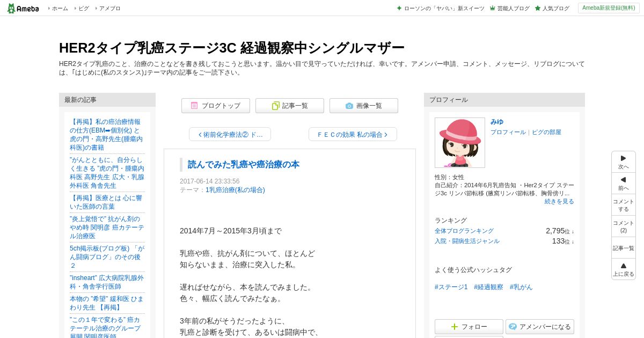Open hashtag #経過観察
This screenshot has width=644, height=338.
click(488, 287)
